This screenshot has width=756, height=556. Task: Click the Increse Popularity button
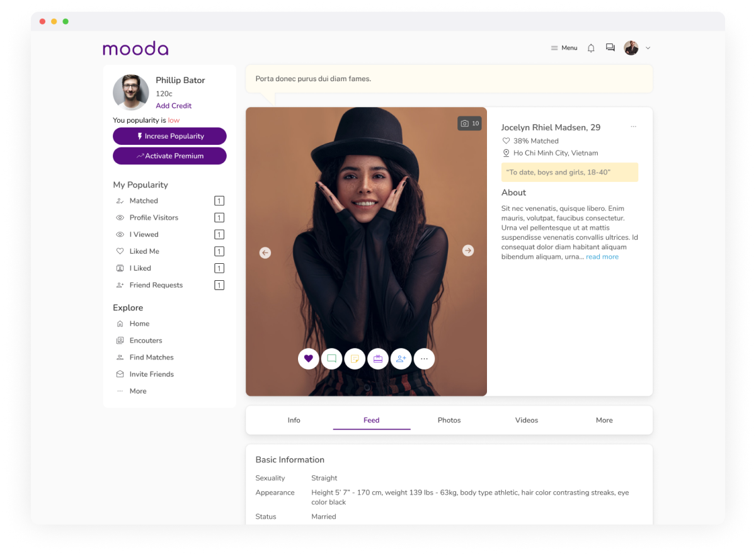[x=169, y=136]
